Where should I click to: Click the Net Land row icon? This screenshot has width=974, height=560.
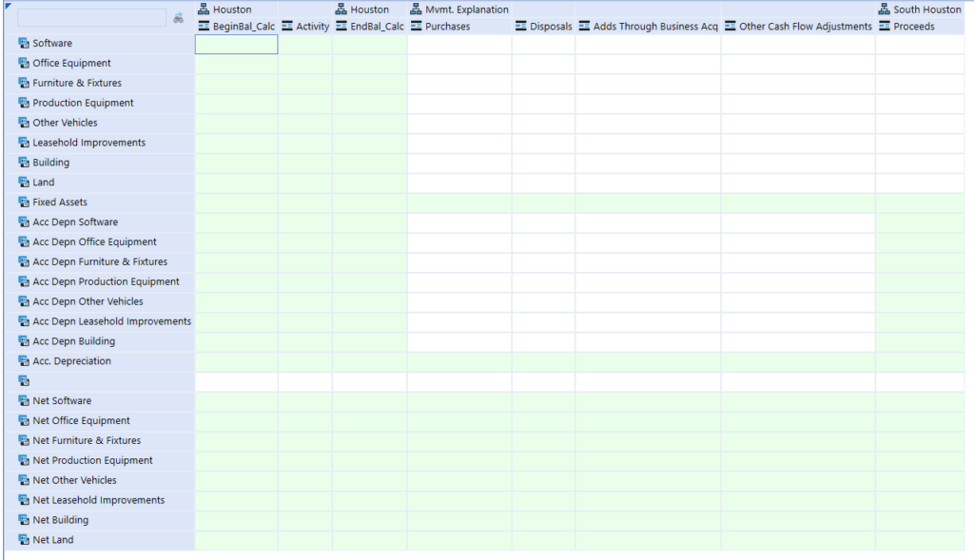[x=24, y=540]
